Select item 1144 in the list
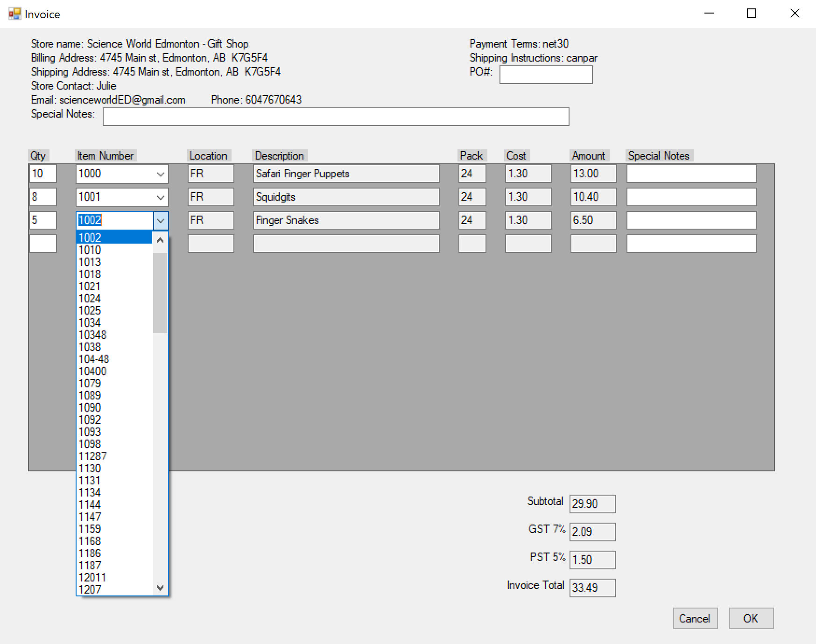Screen dimensions: 816x644 pos(114,504)
